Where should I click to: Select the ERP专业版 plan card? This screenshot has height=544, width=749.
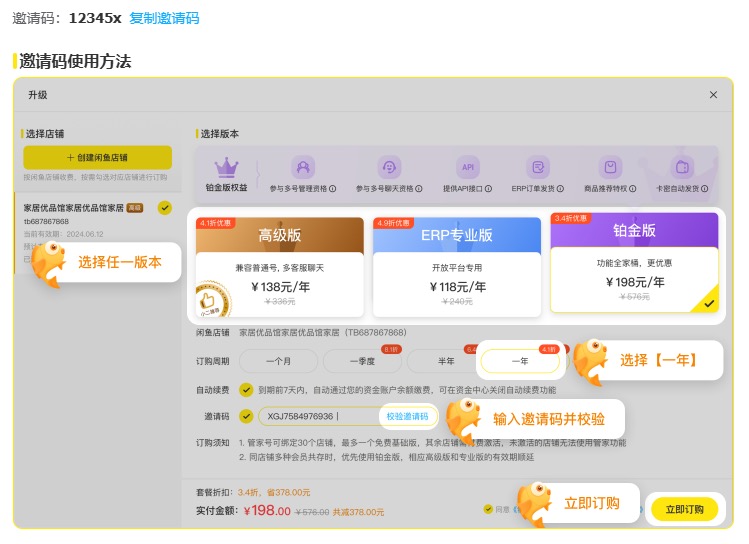[457, 267]
